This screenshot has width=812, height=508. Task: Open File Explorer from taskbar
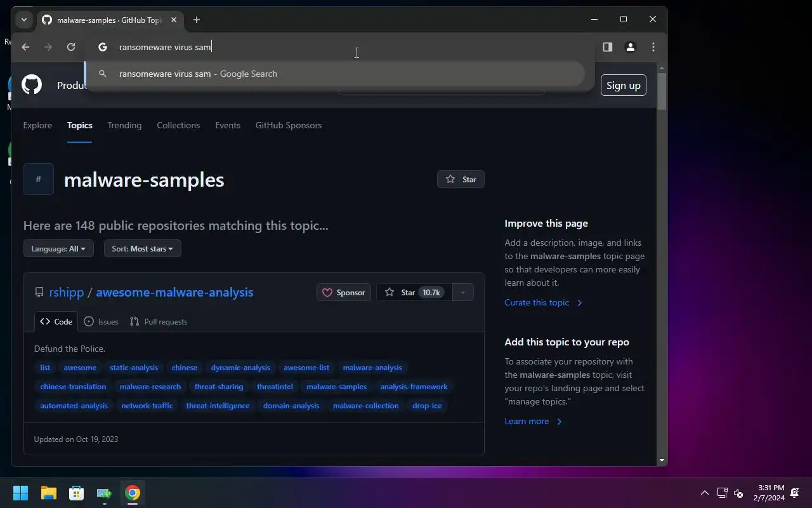pos(49,493)
